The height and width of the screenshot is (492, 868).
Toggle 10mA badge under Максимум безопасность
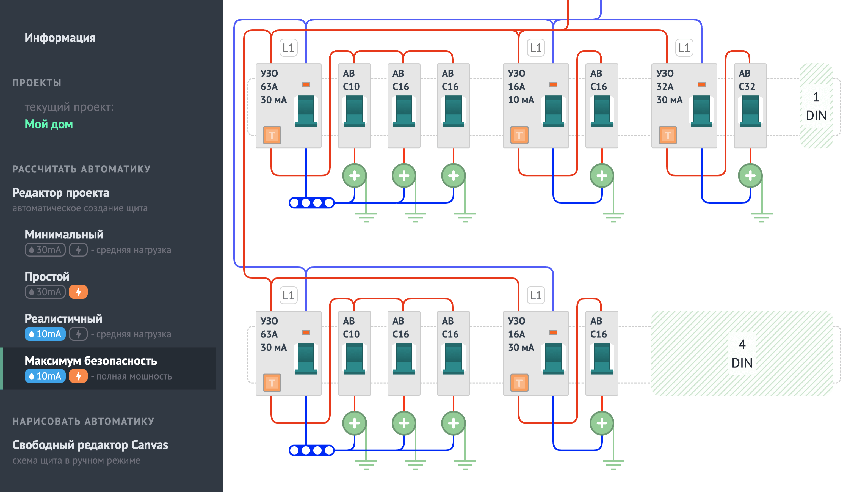45,376
